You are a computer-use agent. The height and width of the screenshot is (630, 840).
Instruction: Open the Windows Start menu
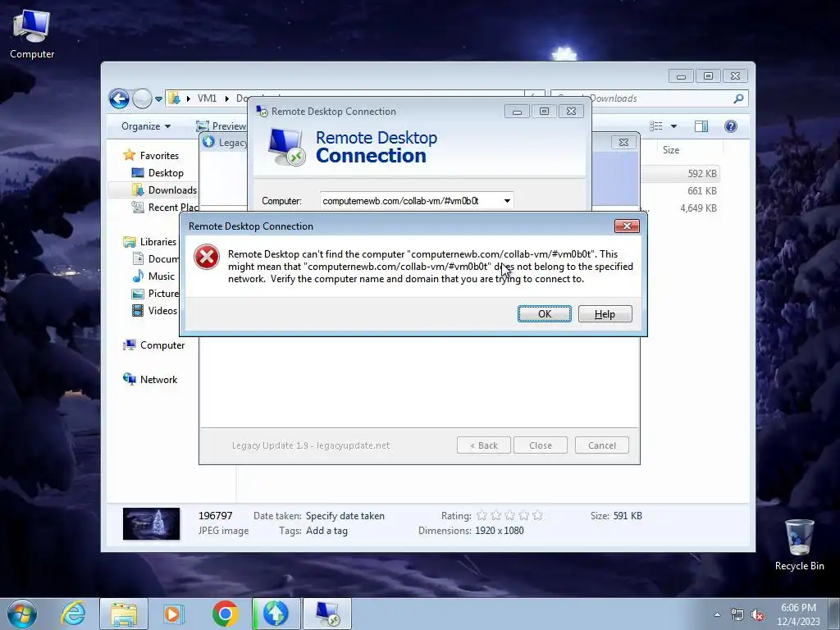(22, 614)
